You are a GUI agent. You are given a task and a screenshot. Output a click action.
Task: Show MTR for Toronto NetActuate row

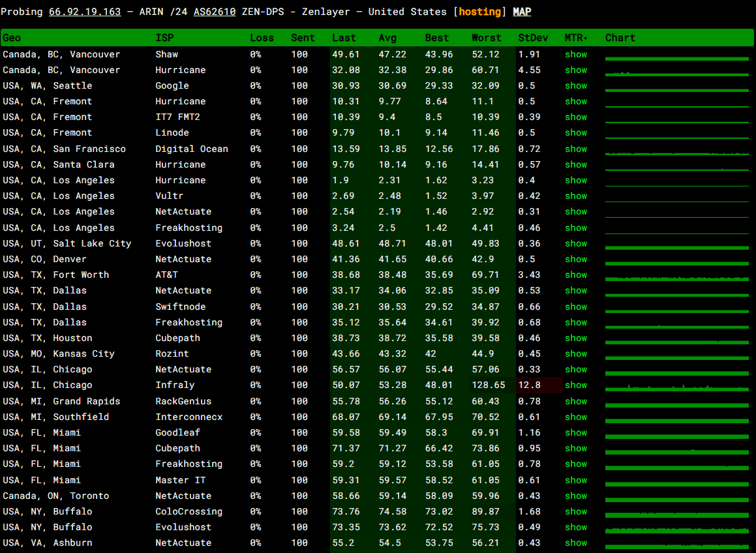(576, 496)
